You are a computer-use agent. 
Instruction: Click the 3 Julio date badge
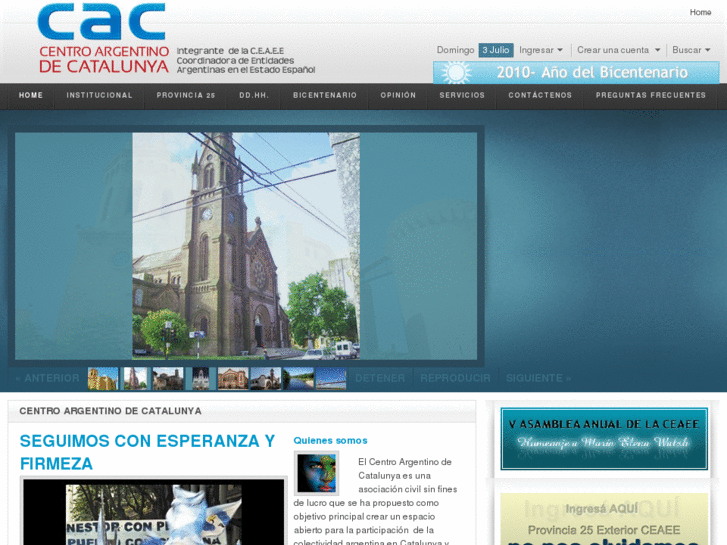tap(496, 50)
